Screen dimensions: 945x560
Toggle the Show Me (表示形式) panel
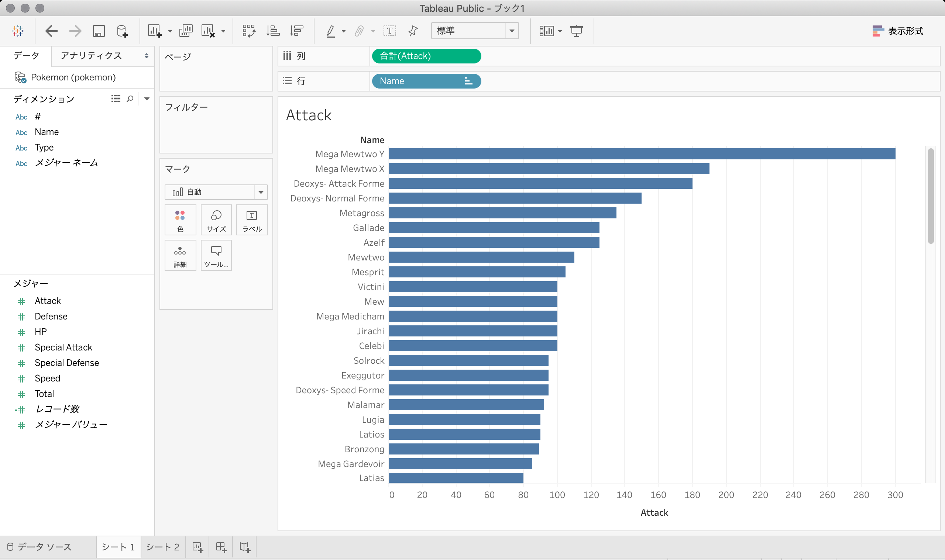click(x=898, y=31)
